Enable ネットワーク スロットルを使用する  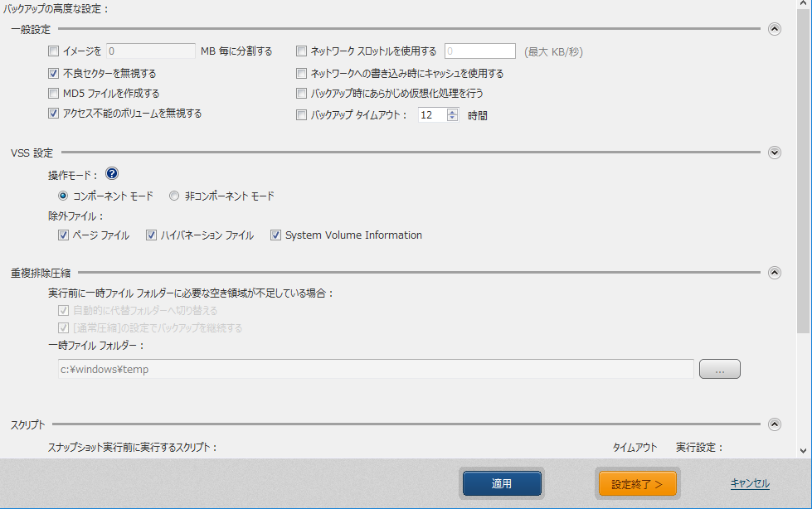(302, 51)
